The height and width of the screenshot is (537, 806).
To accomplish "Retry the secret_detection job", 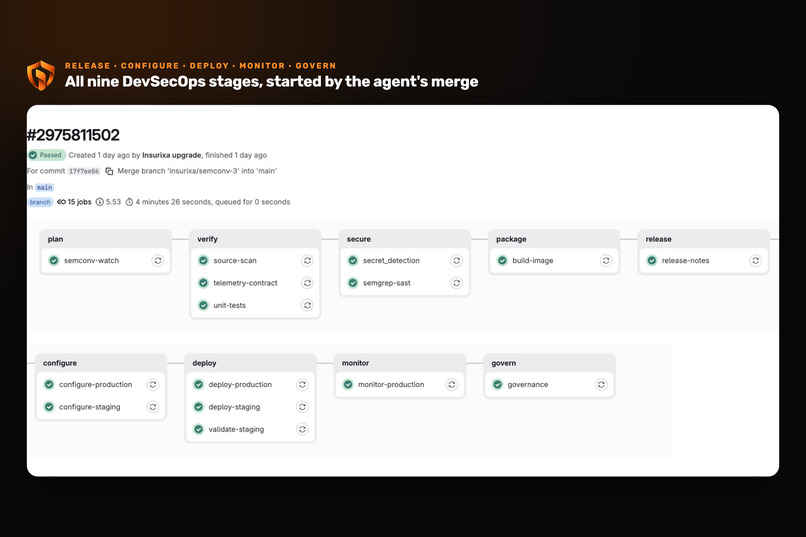I will click(456, 261).
